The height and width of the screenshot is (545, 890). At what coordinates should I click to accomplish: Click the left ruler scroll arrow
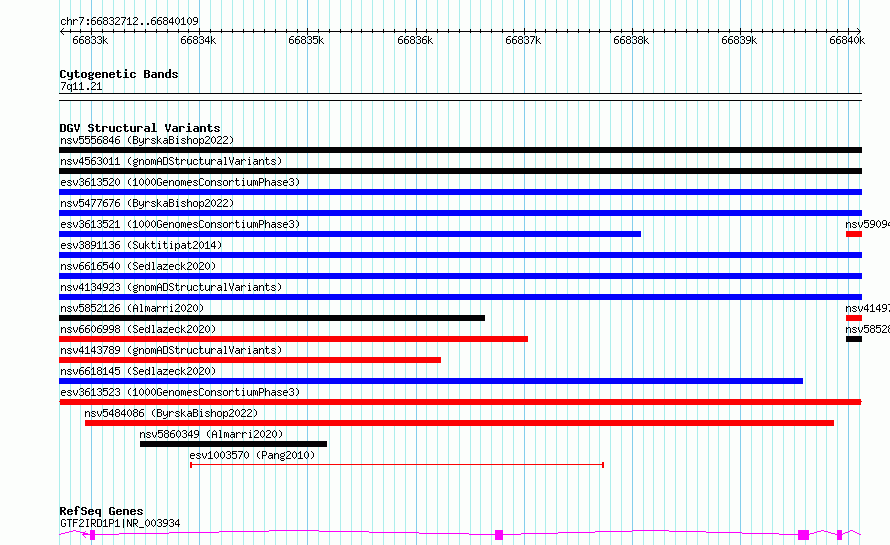[x=62, y=32]
